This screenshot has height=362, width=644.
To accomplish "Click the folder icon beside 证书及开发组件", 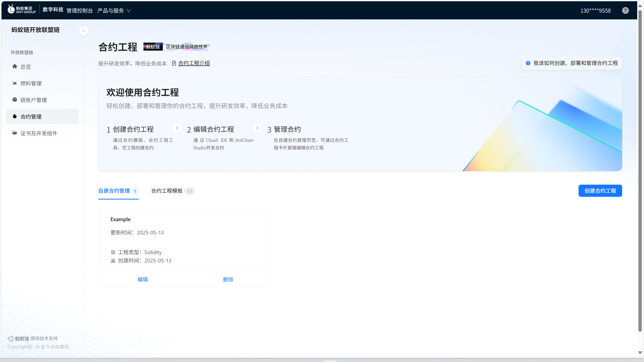I will 15,133.
